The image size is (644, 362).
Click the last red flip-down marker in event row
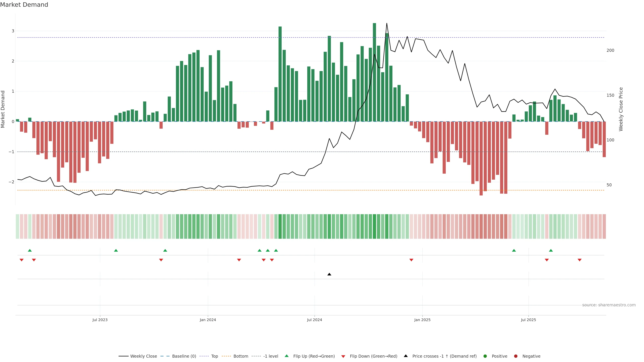click(x=579, y=260)
